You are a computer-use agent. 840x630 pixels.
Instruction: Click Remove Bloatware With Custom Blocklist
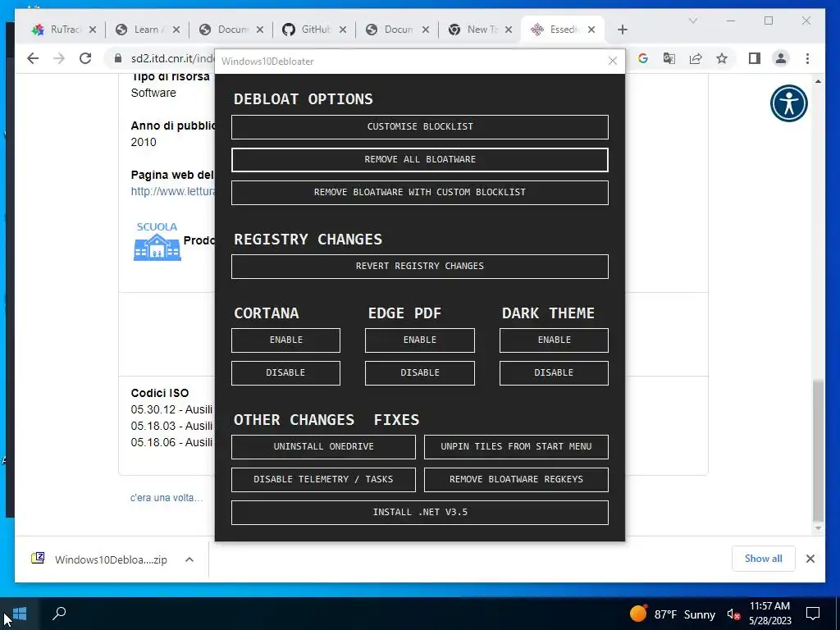(x=419, y=192)
